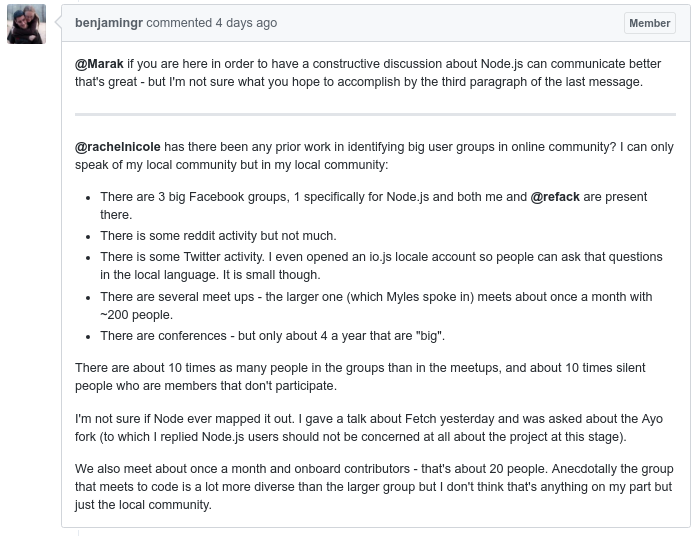Screen dimensions: 698x536
Task: Click the opening paragraph addressed to Marak
Action: pos(368,73)
